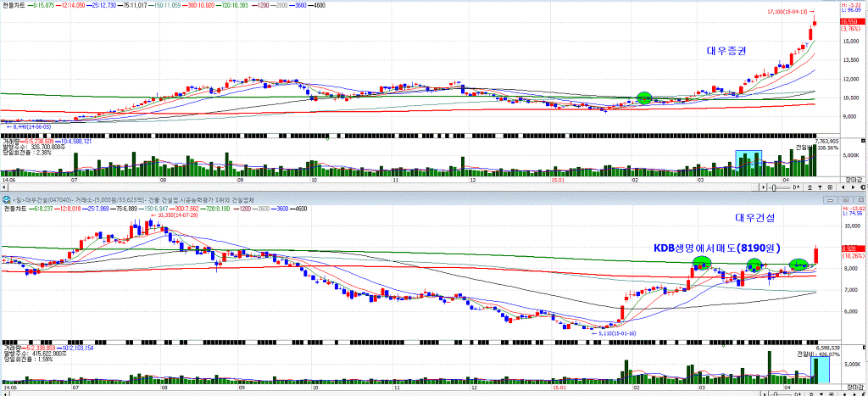Screen dimensions: 868x396
Task: Click the 8,440(14-06-05) low price label
Action: [31, 127]
